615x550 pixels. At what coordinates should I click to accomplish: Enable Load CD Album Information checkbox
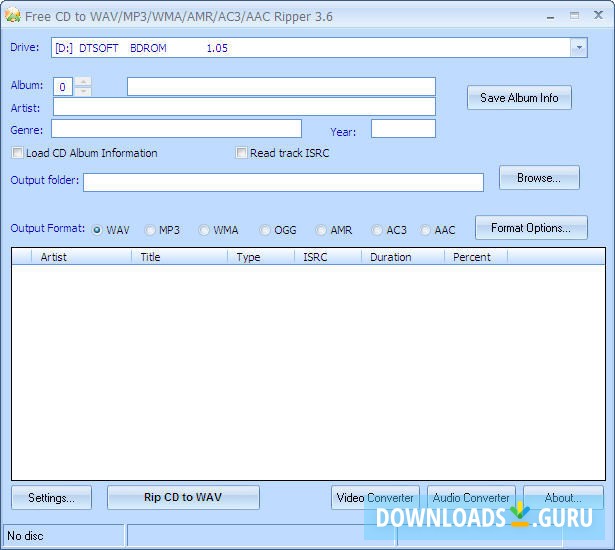[17, 153]
